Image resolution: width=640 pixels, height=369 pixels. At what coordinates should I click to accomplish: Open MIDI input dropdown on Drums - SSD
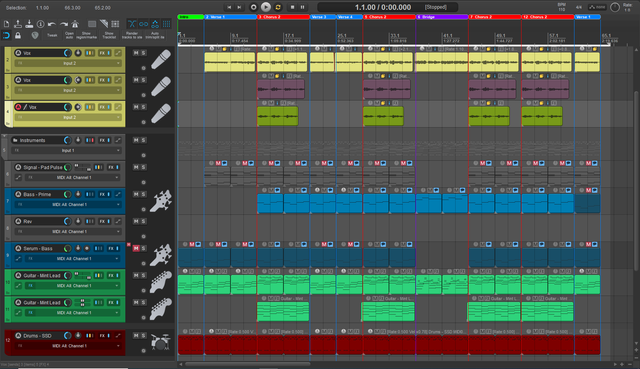tap(69, 346)
